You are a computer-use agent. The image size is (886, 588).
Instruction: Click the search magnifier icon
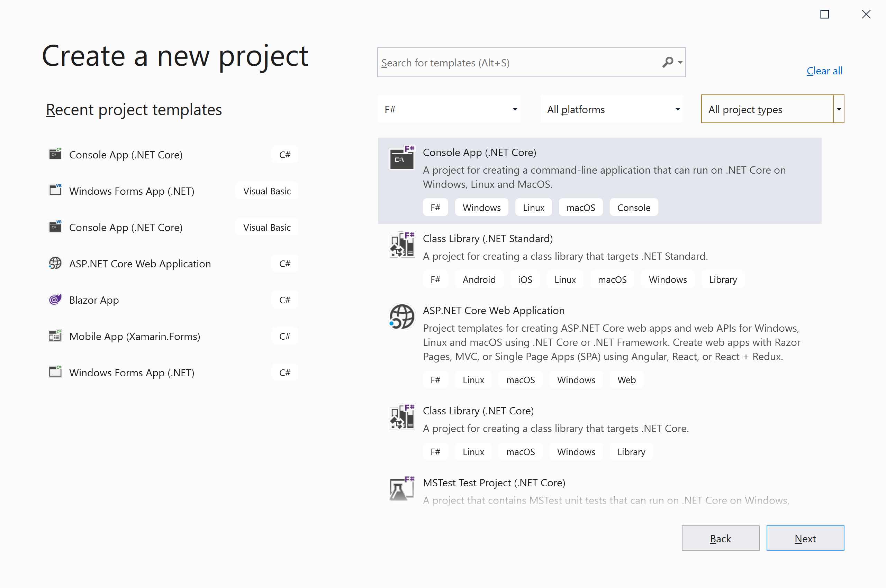[667, 62]
